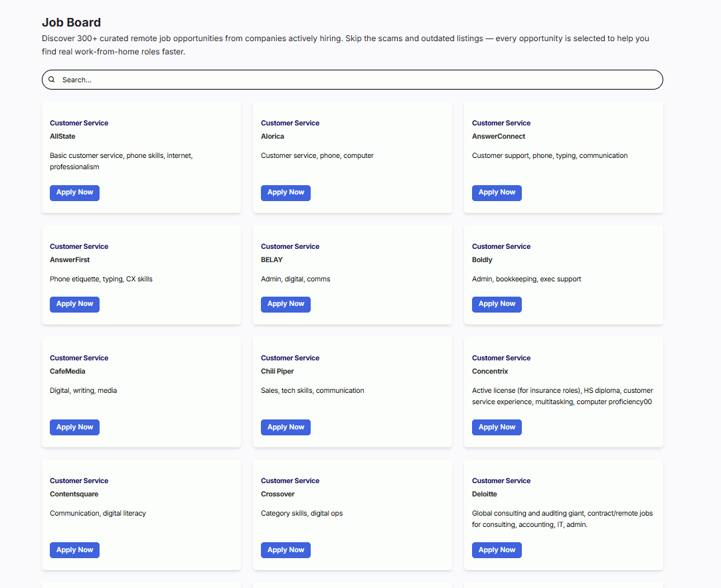The image size is (721, 588).
Task: Click 'Active license (for insurance roles)' description
Action: [562, 396]
